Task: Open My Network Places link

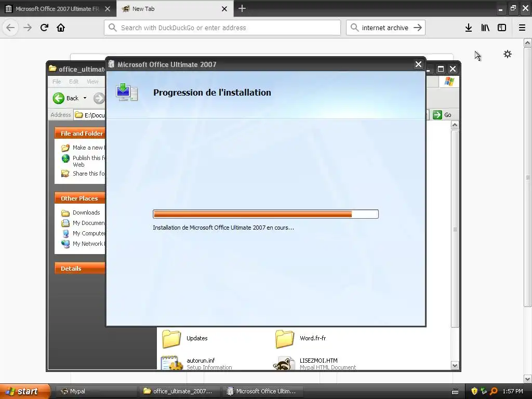Action: coord(83,244)
